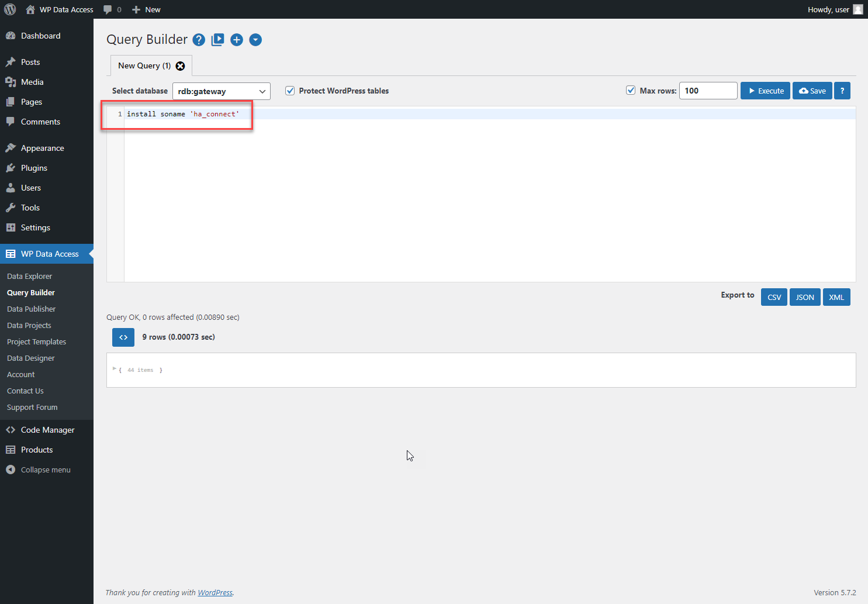Expand the 44 items JSON result node
Viewport: 868px width, 604px height.
[115, 369]
